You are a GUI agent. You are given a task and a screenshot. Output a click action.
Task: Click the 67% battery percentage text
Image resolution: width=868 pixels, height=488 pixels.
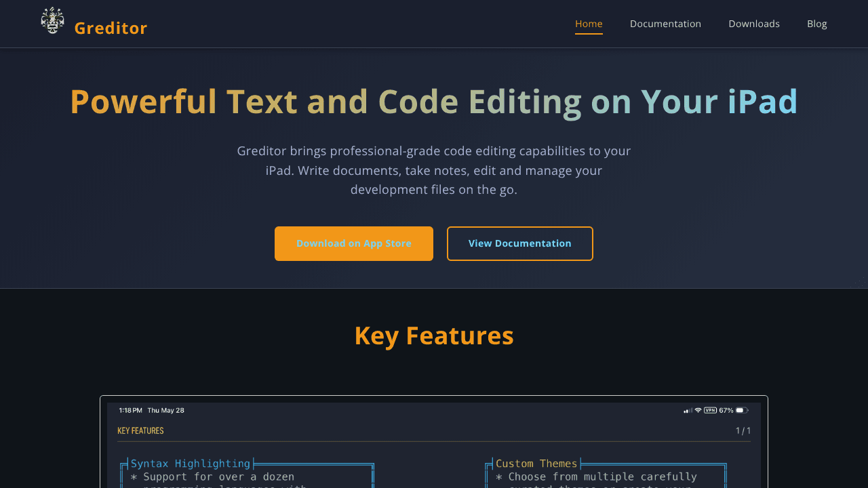pos(726,410)
